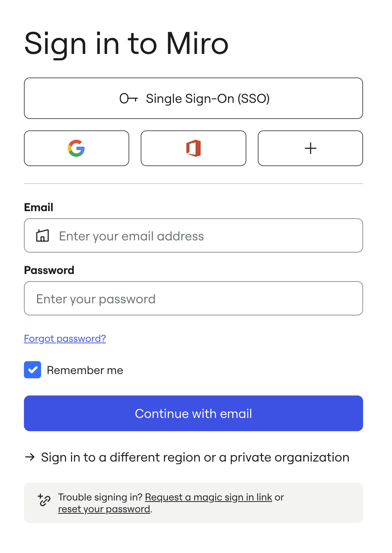The width and height of the screenshot is (392, 553).
Task: Click the key icon on the SSO button
Action: coord(129,98)
